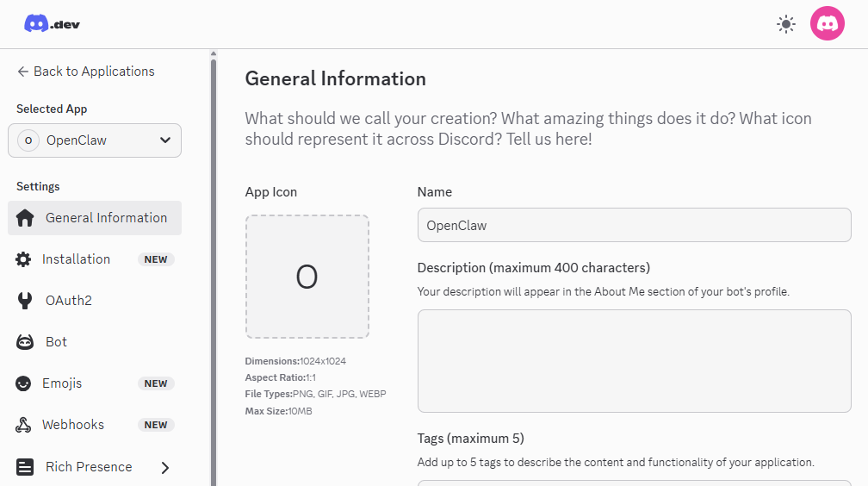Open the OAuth2 settings page
Image resolution: width=868 pixels, height=486 pixels.
[x=69, y=301]
